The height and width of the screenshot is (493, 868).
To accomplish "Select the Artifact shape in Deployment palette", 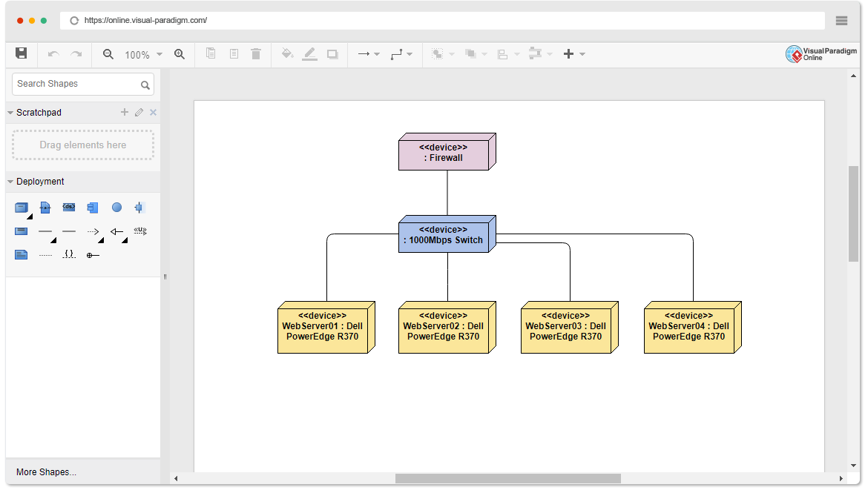I will tap(45, 208).
